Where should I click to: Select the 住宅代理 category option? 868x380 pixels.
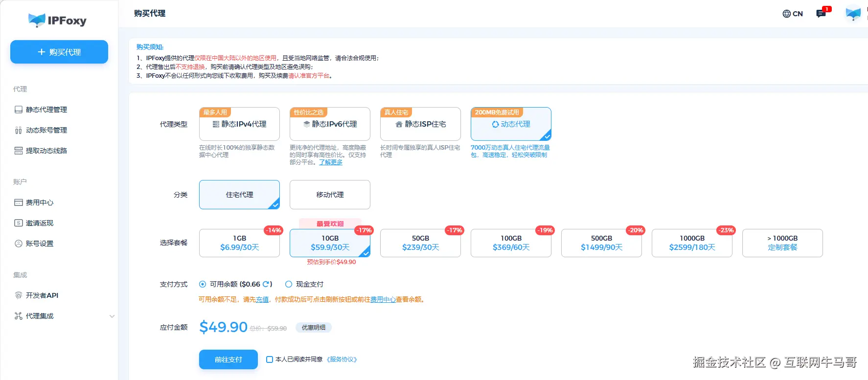239,195
